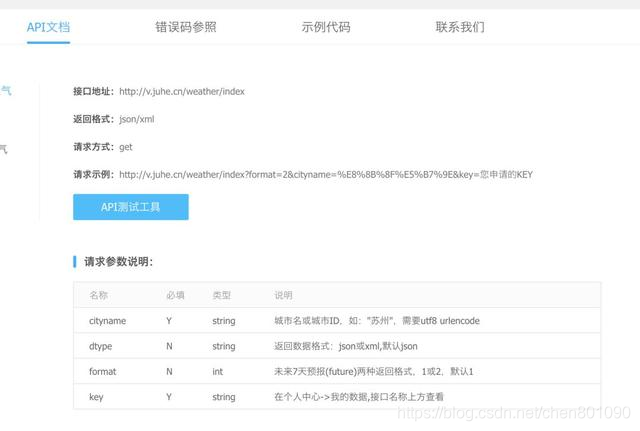Image resolution: width=640 pixels, height=431 pixels.
Task: Select the interface URL http://v.juhe.cn/weather/index
Action: 182,91
